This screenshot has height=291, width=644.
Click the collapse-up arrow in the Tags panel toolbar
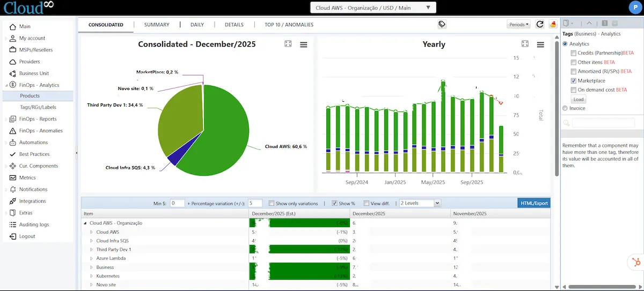click(x=589, y=24)
